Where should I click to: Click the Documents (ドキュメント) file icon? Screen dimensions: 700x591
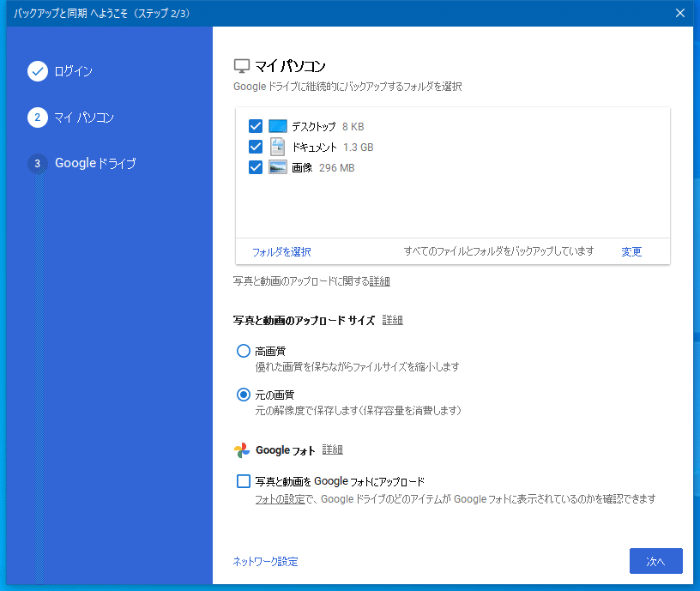click(277, 146)
